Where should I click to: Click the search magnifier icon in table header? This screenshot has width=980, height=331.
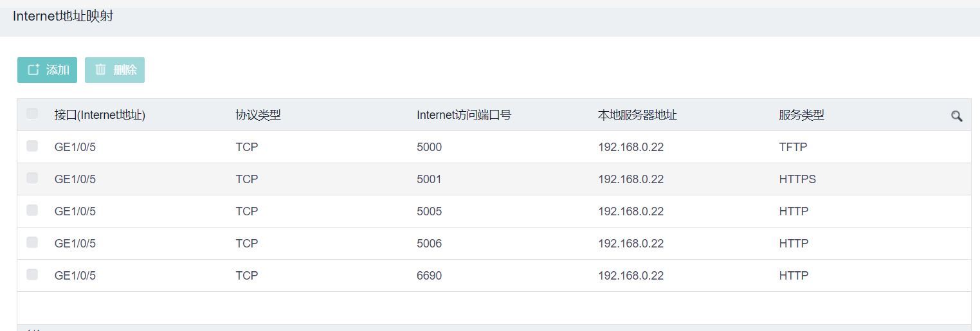click(956, 116)
